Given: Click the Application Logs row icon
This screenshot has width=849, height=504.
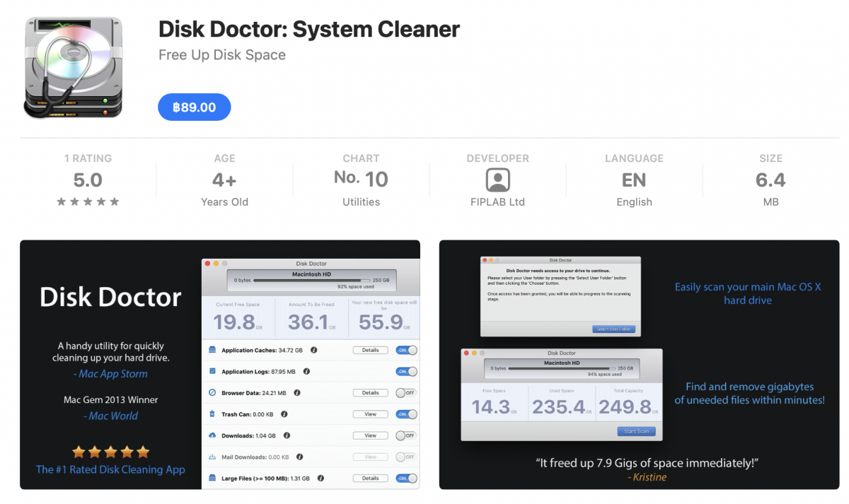Looking at the screenshot, I should click(212, 371).
